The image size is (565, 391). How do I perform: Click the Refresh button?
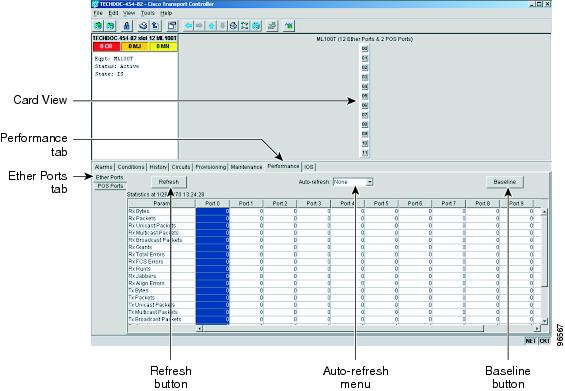tap(169, 182)
